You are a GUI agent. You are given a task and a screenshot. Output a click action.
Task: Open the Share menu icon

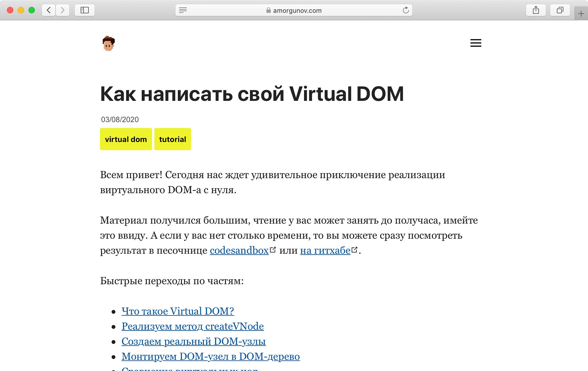tap(536, 10)
